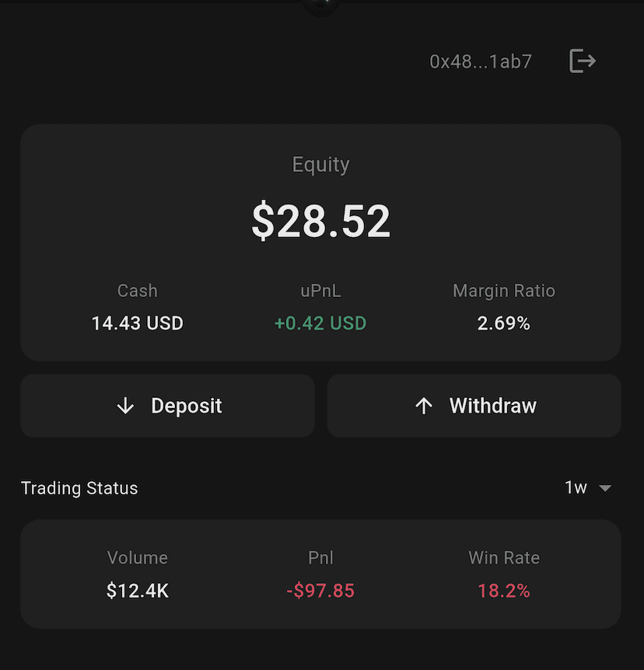Select the 1w timeframe label

click(x=576, y=488)
